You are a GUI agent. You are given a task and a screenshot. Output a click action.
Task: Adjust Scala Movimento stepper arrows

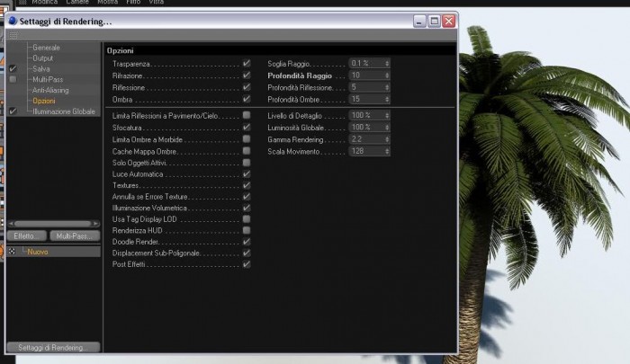tap(387, 151)
